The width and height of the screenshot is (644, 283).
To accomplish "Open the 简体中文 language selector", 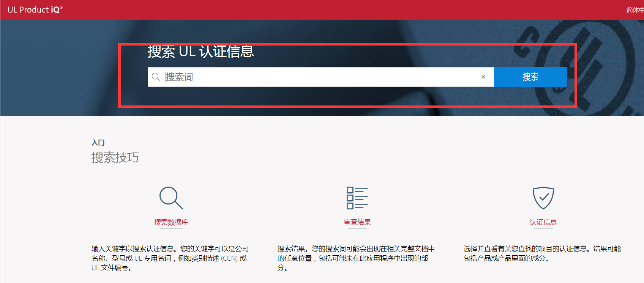I will tap(635, 10).
